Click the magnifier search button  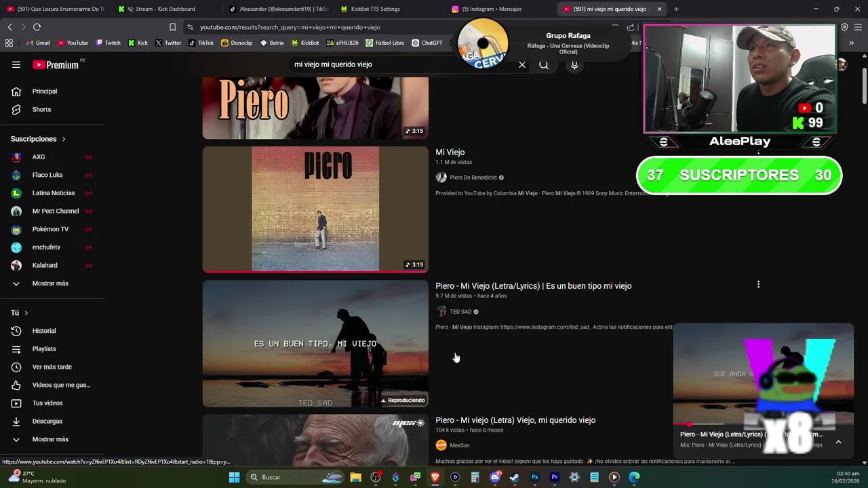544,64
